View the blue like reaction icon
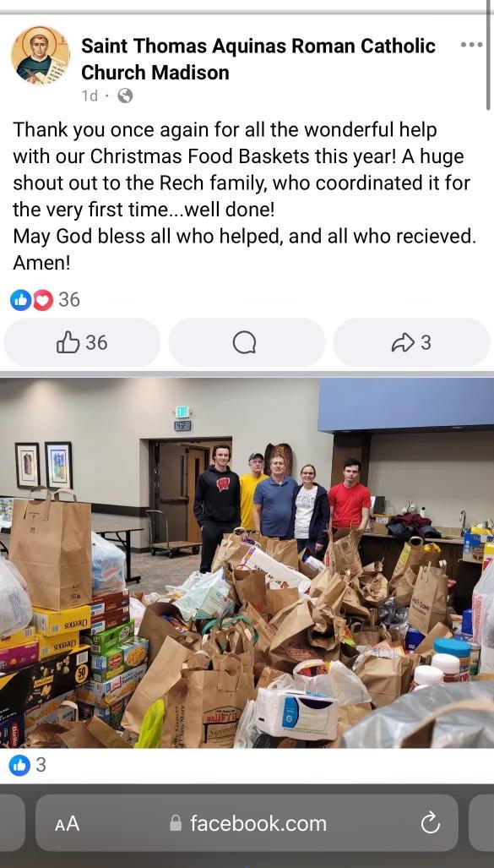Viewport: 494px width, 868px height. [21, 300]
